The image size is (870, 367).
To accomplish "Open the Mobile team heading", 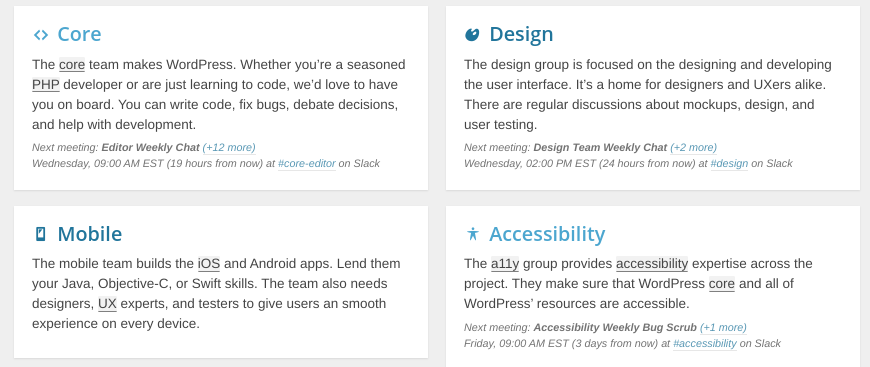I will click(x=90, y=234).
